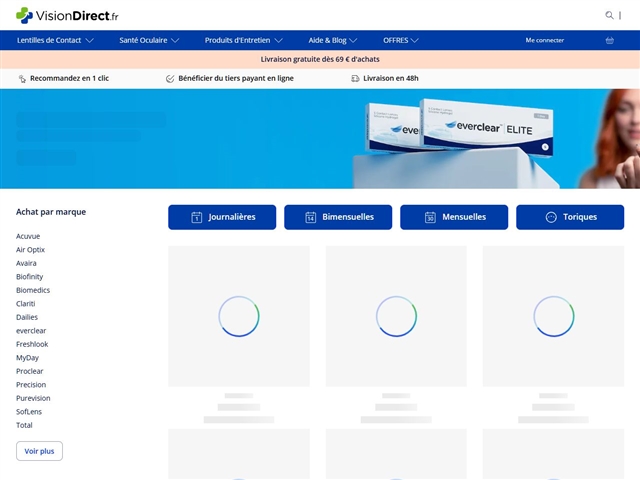Screen dimensions: 640x480
Task: Expand Produits d'Entretien chevron
Action: tap(278, 40)
